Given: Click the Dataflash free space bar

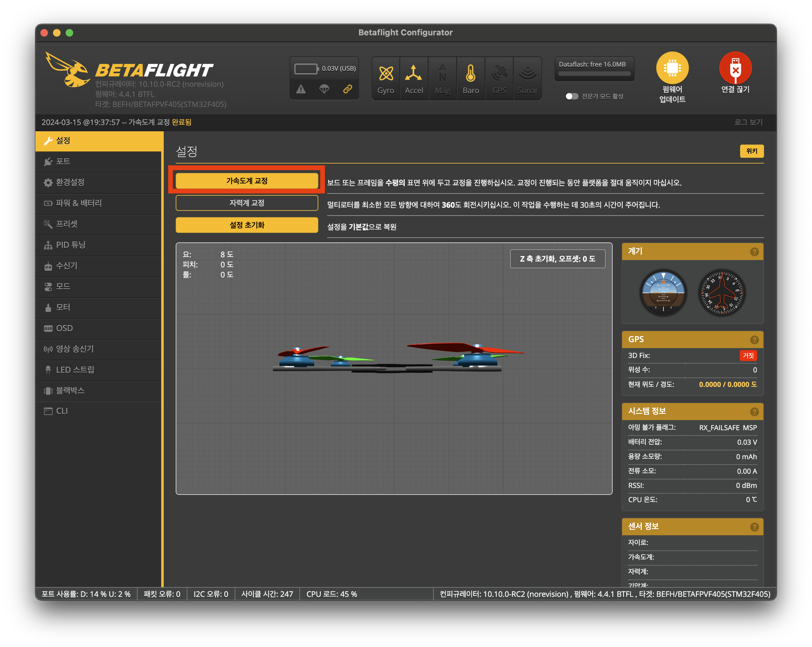Looking at the screenshot, I should pyautogui.click(x=594, y=74).
